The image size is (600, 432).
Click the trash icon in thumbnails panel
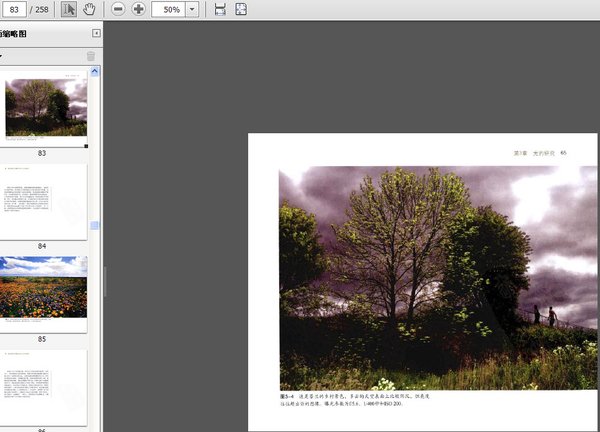(x=91, y=56)
